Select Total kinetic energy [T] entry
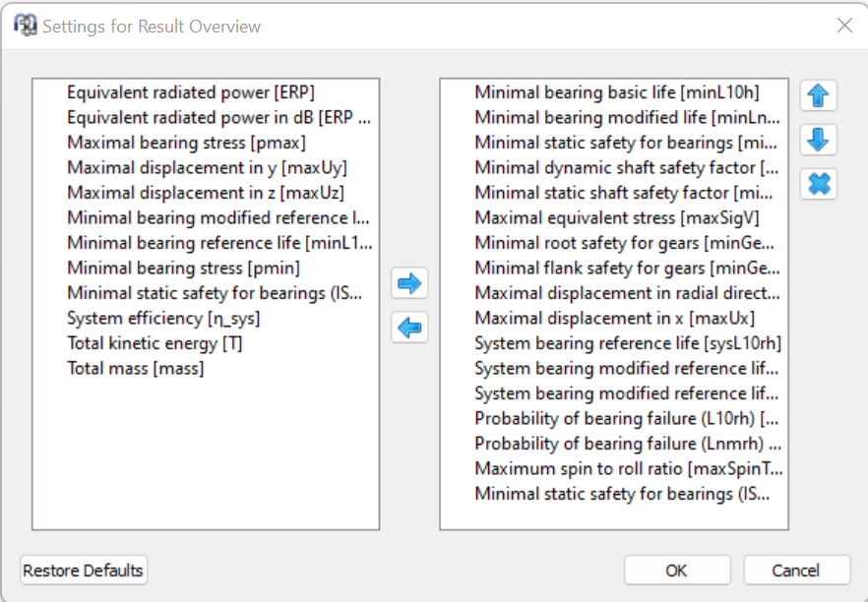This screenshot has height=602, width=868. pos(154,343)
